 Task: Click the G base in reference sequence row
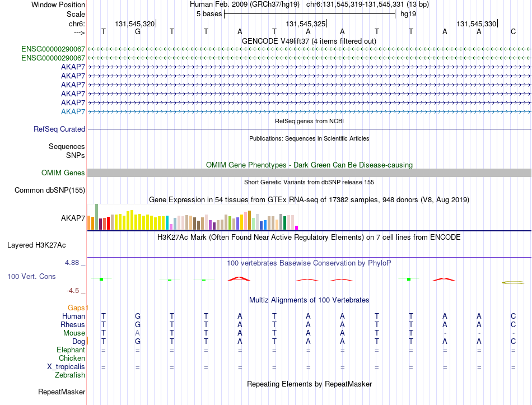137,31
